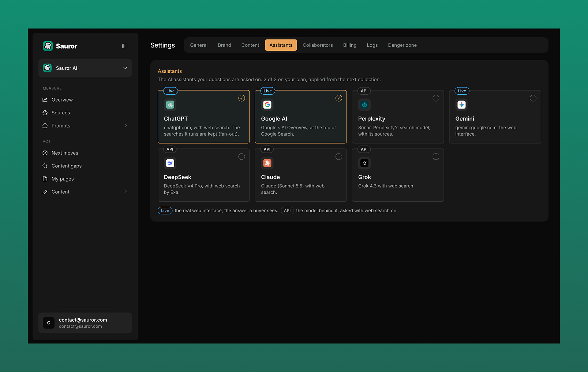Viewport: 588px width, 372px height.
Task: Click the Next moves target icon
Action: click(45, 153)
